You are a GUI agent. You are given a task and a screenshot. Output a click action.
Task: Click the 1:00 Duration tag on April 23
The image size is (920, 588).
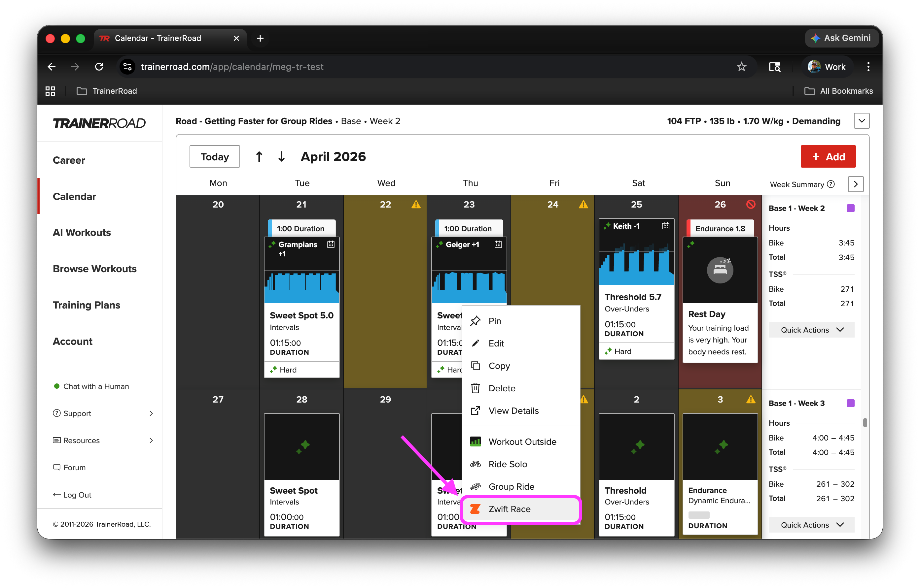pos(469,229)
